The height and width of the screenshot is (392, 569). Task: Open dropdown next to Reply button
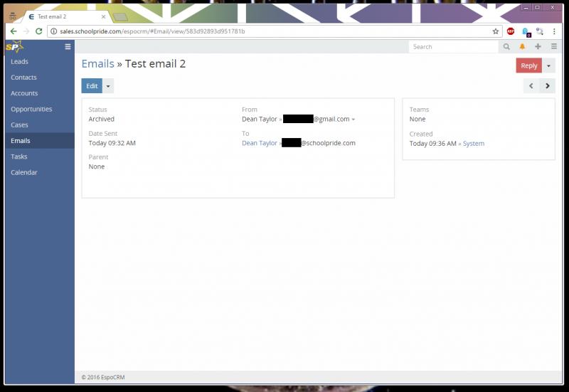tap(548, 65)
